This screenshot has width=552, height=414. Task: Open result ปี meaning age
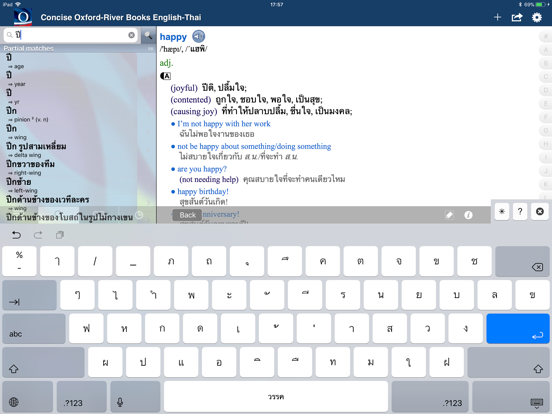coord(78,61)
